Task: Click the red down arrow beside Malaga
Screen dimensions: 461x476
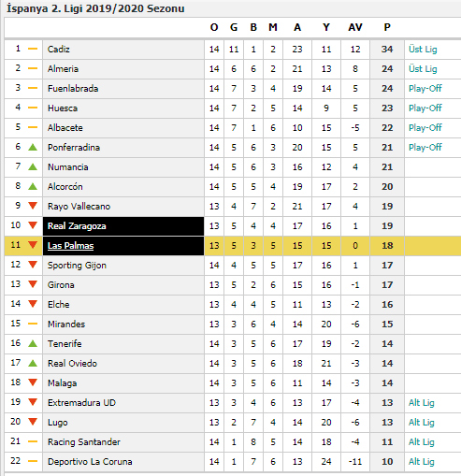Action: pyautogui.click(x=33, y=382)
